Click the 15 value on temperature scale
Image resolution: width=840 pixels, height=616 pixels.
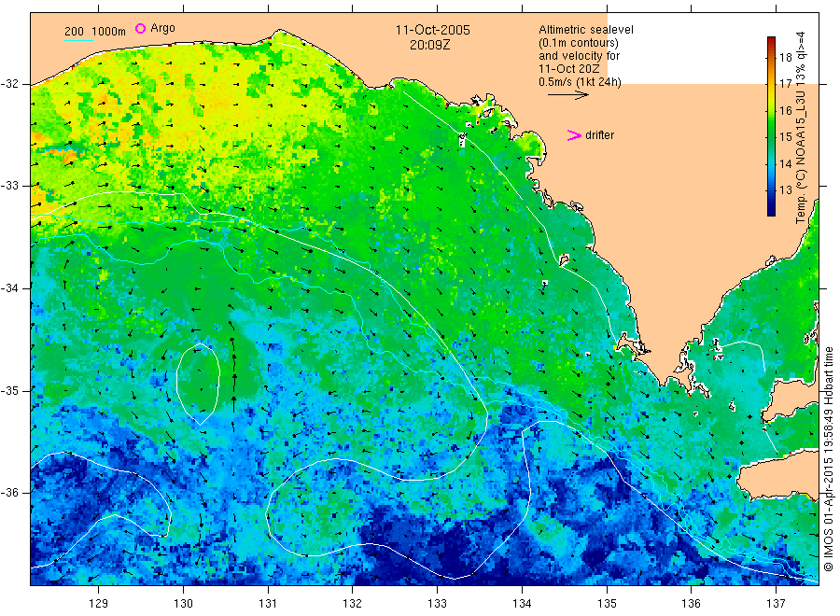(x=785, y=137)
